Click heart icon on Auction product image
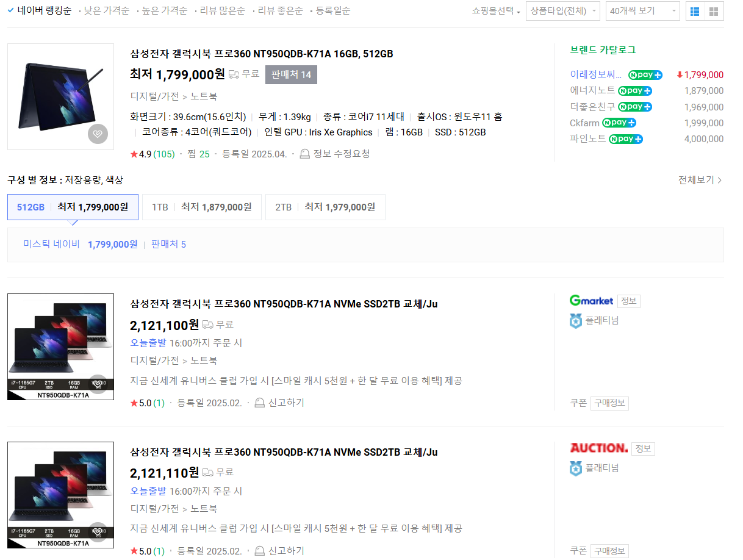Image resolution: width=743 pixels, height=560 pixels. [98, 531]
